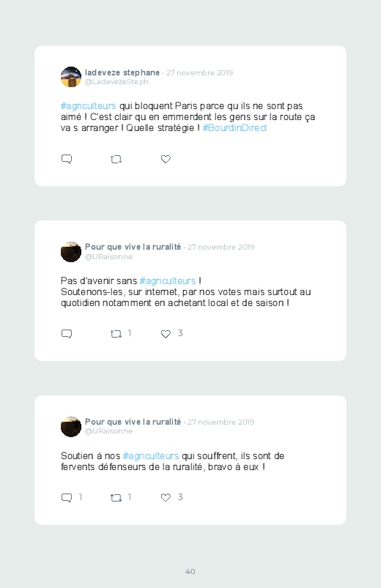The width and height of the screenshot is (381, 588).
Task: Reply to the 'Pas d'avenir sans' tweet
Action: 67,334
